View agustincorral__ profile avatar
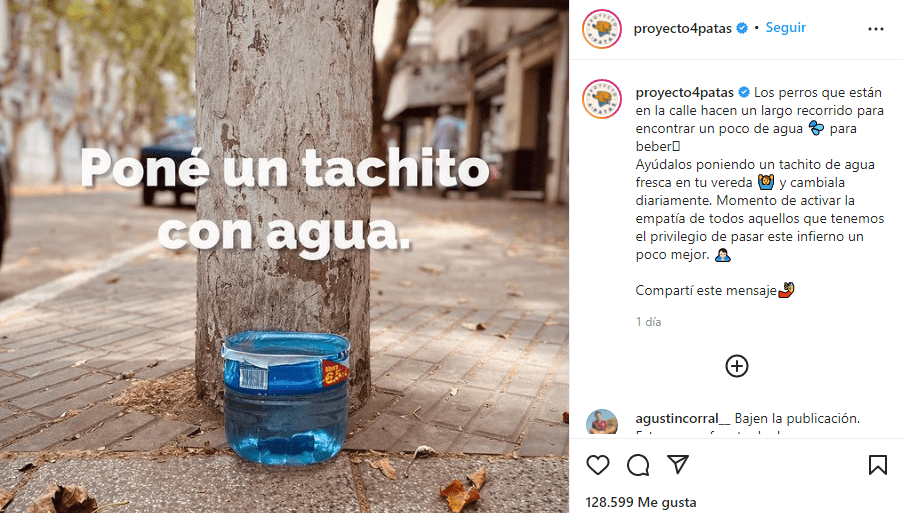Image resolution: width=903 pixels, height=513 pixels. point(602,422)
